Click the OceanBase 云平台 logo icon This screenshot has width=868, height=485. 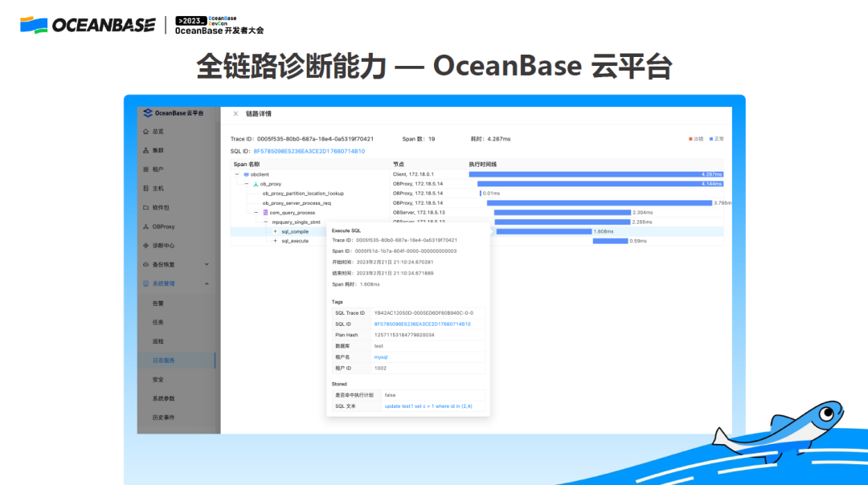point(147,112)
